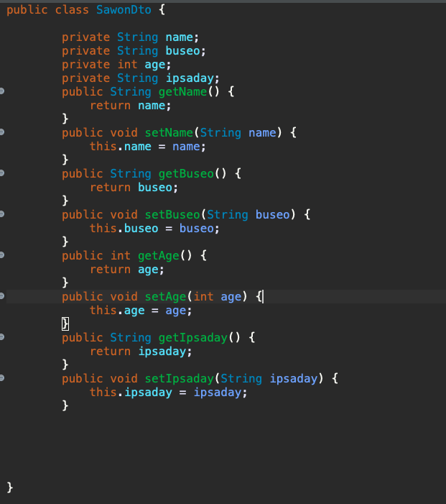Click the 'public class' keywords
The height and width of the screenshot is (504, 446).
pos(47,9)
